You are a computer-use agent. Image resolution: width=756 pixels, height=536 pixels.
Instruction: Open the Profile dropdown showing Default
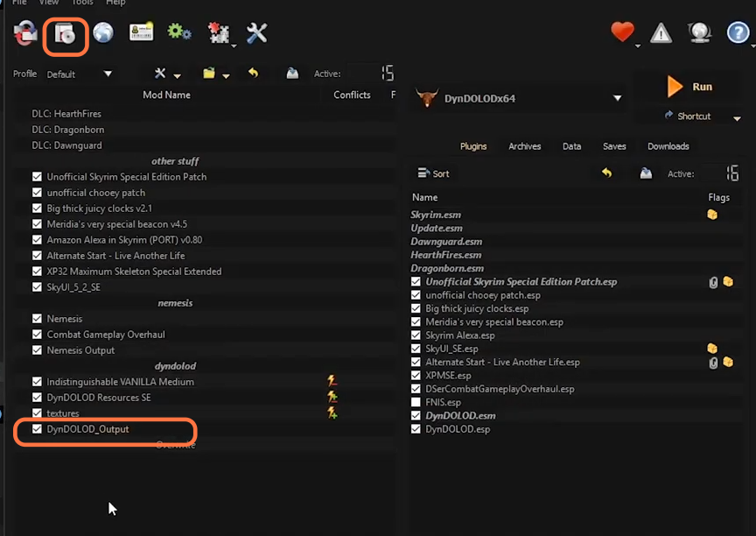[79, 74]
